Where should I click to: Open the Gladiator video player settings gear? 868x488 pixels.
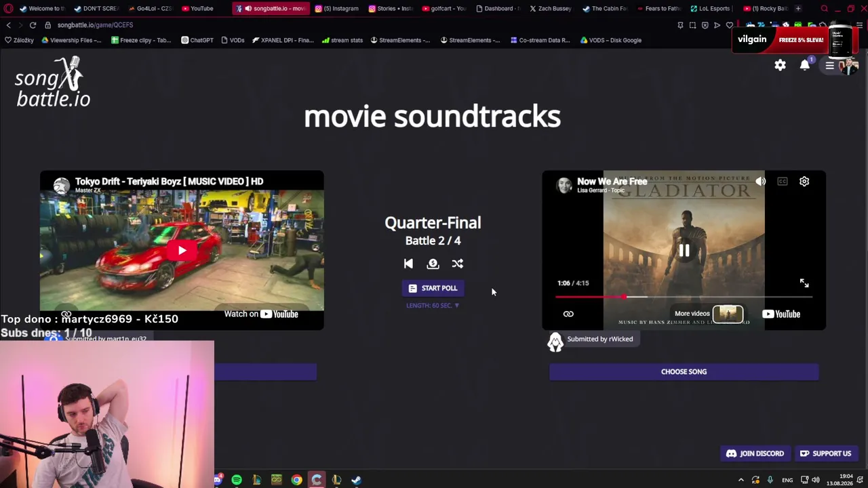pyautogui.click(x=804, y=182)
